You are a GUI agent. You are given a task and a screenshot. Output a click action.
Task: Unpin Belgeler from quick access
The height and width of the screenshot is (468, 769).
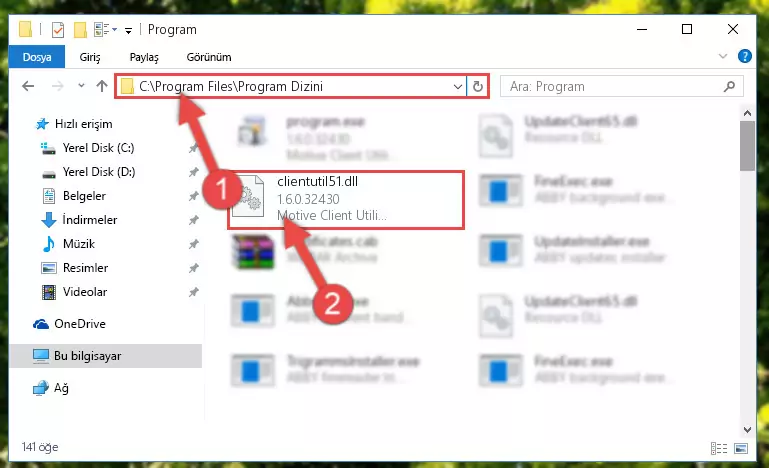click(194, 196)
